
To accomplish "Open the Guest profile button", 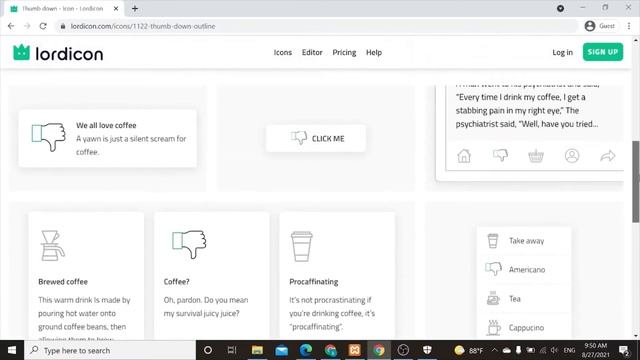I will pyautogui.click(x=600, y=26).
